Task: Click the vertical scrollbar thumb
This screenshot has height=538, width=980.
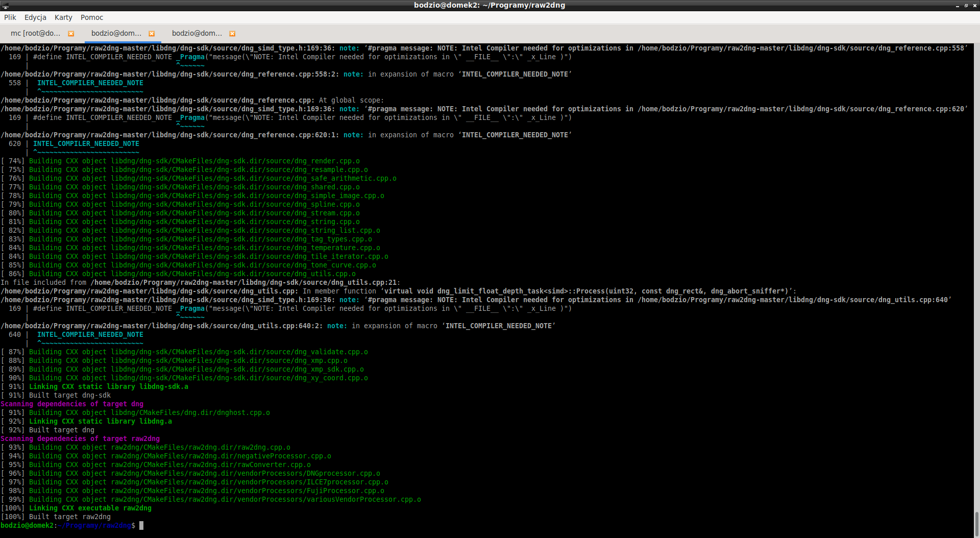Action: click(x=976, y=524)
